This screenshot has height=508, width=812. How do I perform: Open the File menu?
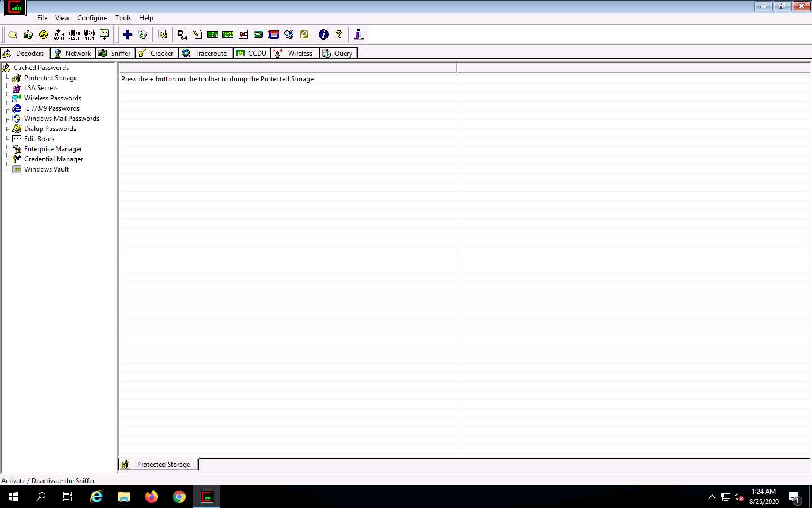42,18
